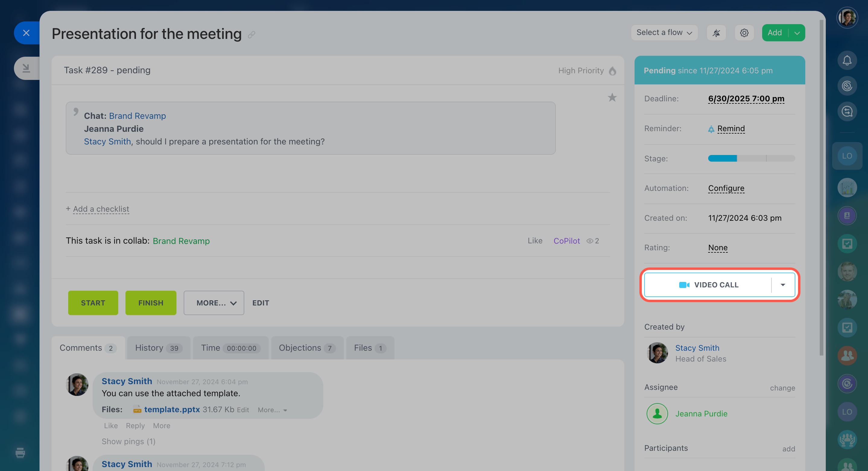The image size is (868, 471).
Task: Open CoPilot swirl icon in sidebar
Action: pos(847,86)
